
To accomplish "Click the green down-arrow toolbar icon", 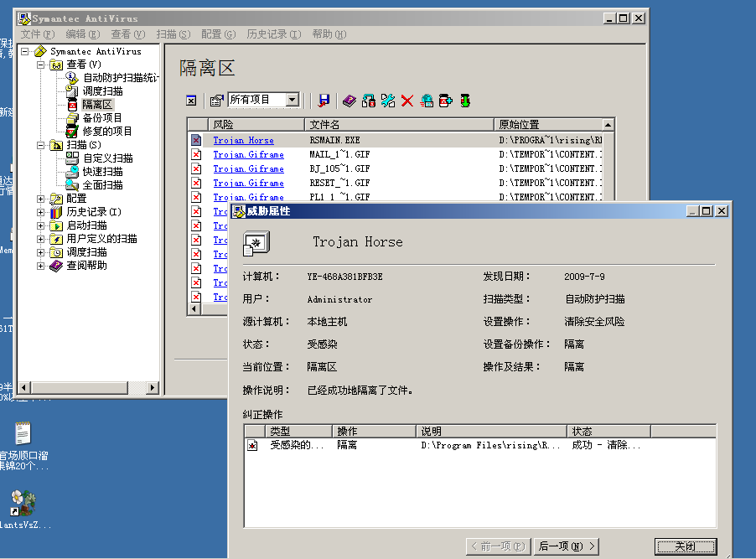I will (x=465, y=101).
